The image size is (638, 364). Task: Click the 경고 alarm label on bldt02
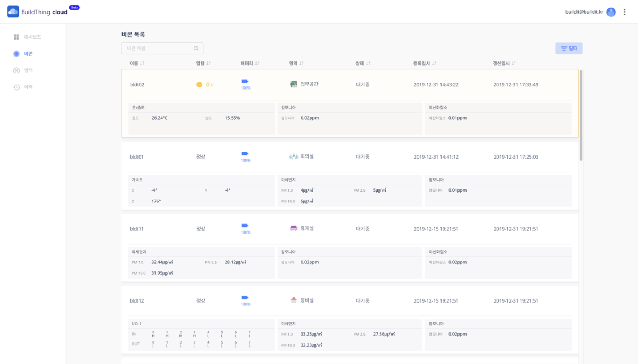[209, 84]
